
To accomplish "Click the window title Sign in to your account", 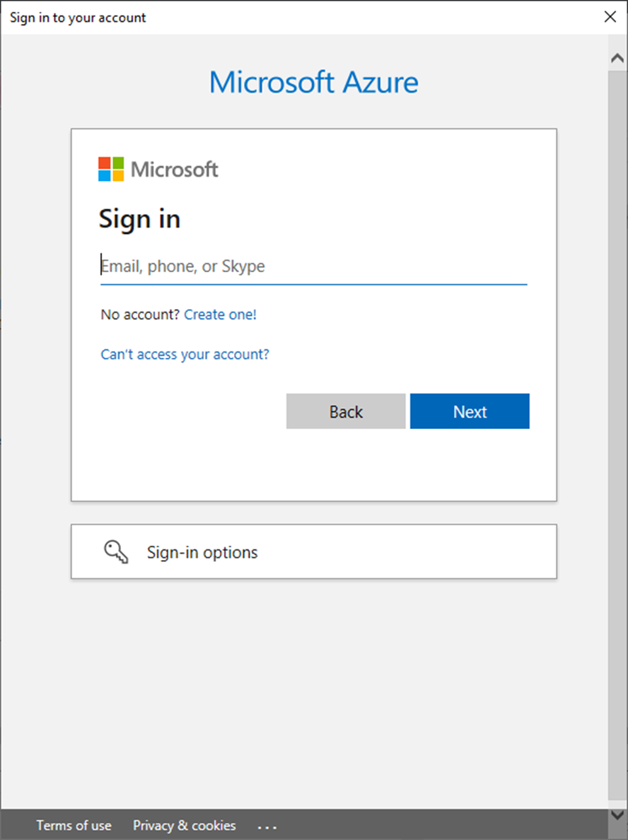I will [x=78, y=18].
